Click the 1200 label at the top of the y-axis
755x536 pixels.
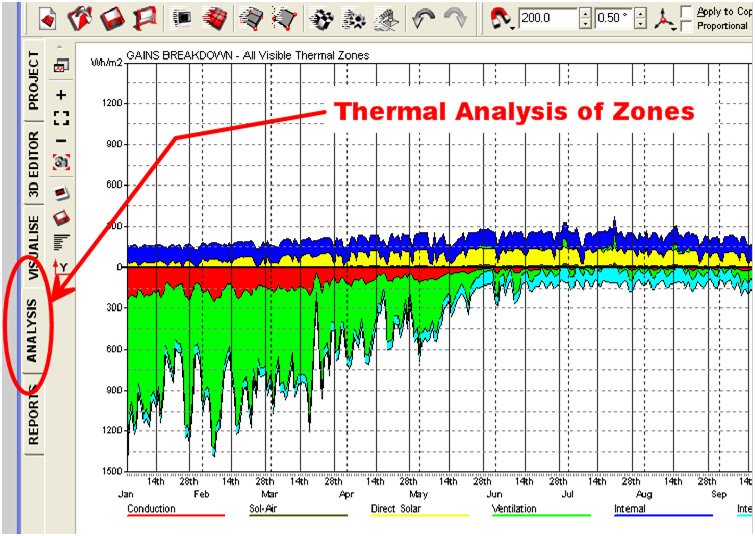click(x=110, y=103)
